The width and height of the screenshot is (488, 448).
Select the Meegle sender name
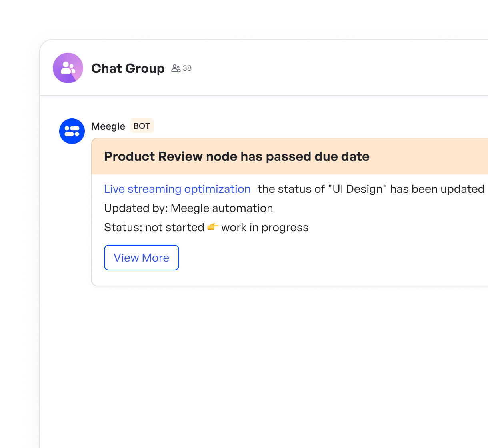(x=108, y=126)
